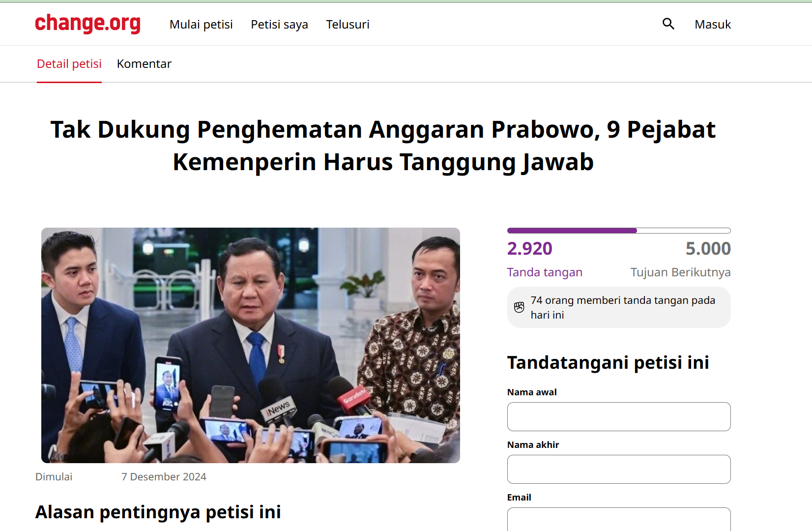Select the Detail petisi tab
Viewport: 812px width, 531px height.
(x=69, y=64)
